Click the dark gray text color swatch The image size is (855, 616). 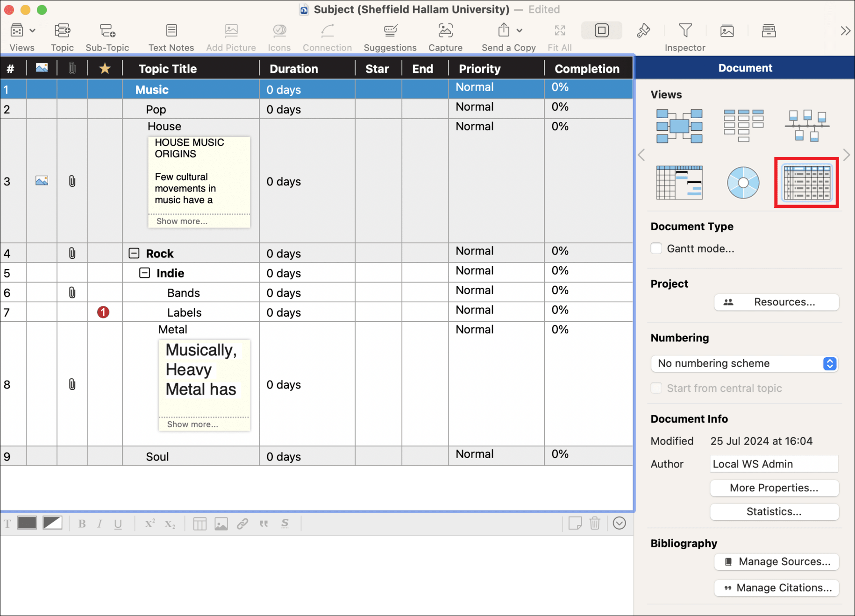point(27,523)
